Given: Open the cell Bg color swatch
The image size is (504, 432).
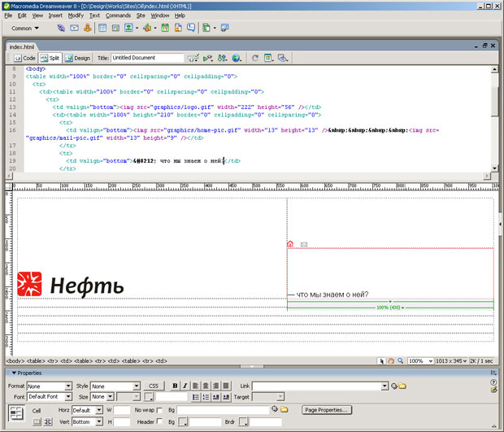Looking at the screenshot, I should (182, 423).
